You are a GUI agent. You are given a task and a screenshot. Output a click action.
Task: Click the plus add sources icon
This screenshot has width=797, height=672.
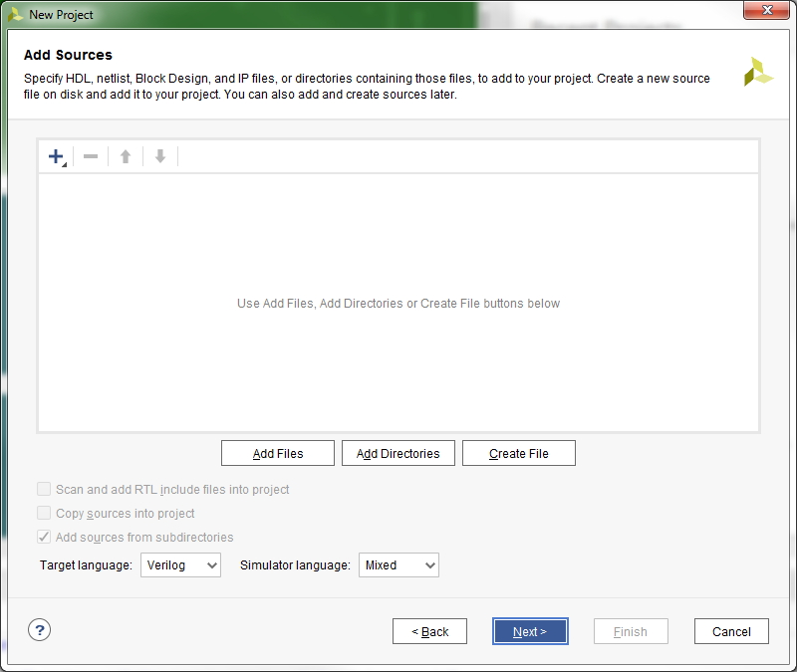pos(56,156)
